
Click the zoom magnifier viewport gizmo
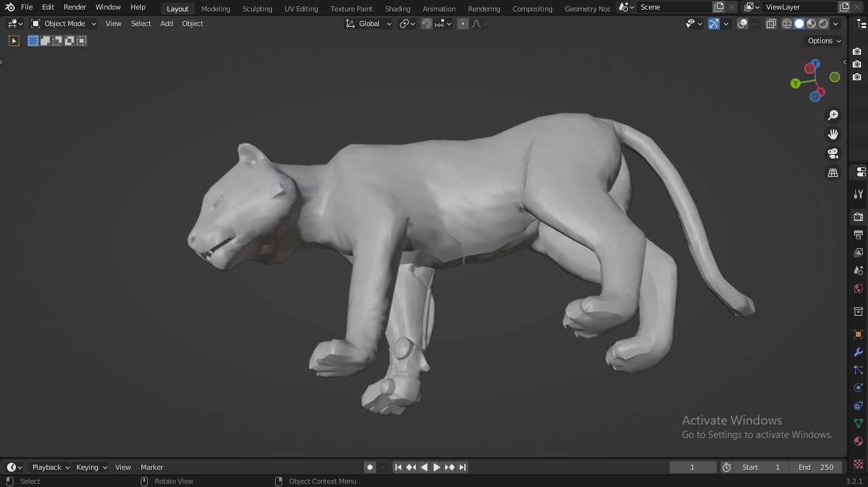coord(833,115)
